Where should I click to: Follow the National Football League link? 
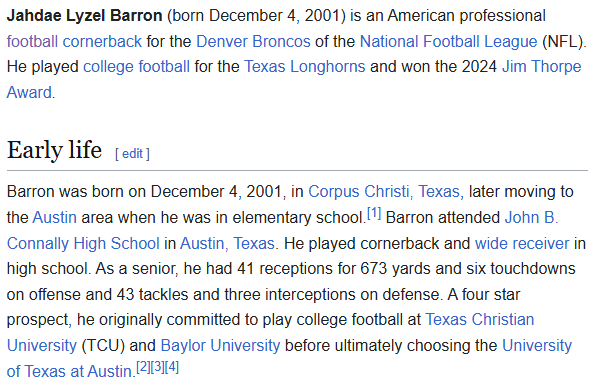449,41
